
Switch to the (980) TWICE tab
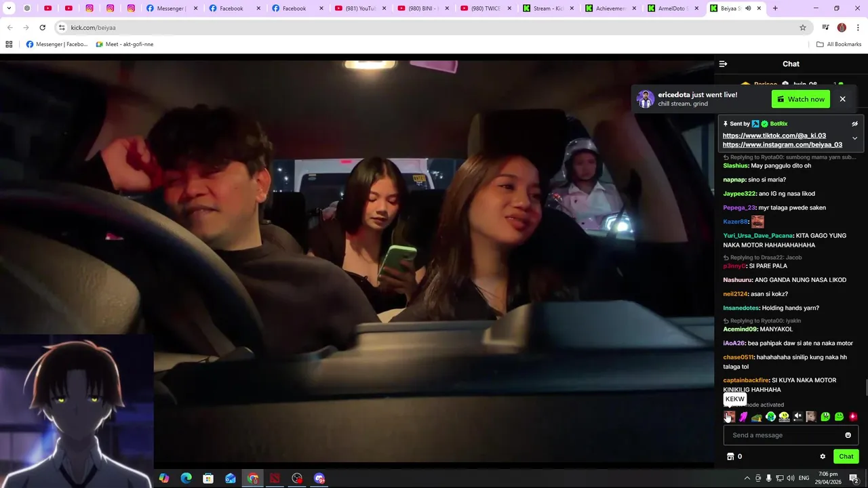tap(486, 8)
